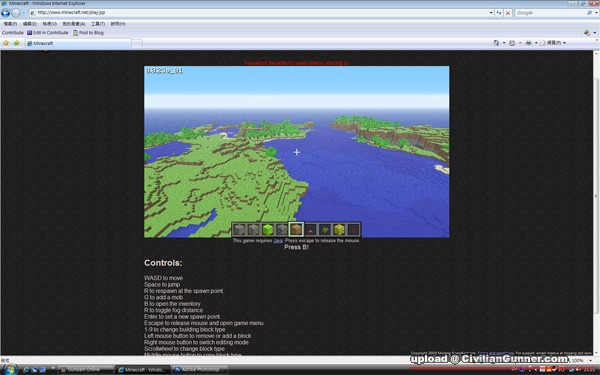Click the search magnifier icon
600x375 pixels.
pos(589,13)
